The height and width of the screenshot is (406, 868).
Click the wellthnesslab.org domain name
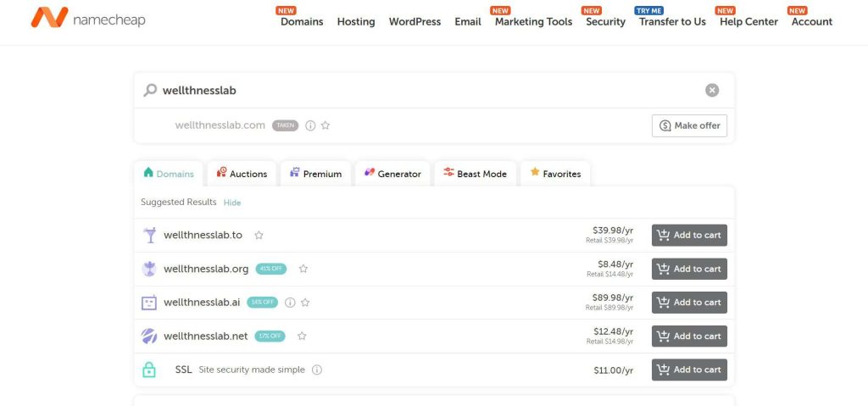coord(206,269)
